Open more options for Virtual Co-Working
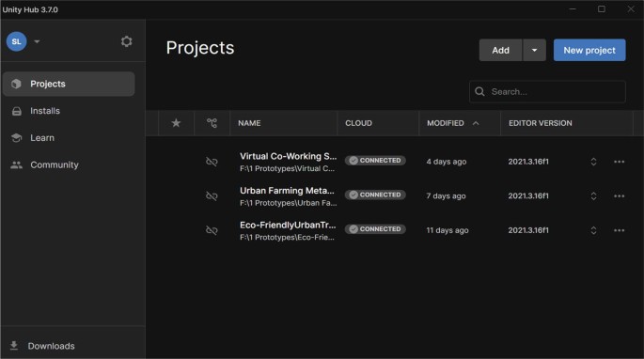Viewport: 644px width, 359px height. pos(619,162)
